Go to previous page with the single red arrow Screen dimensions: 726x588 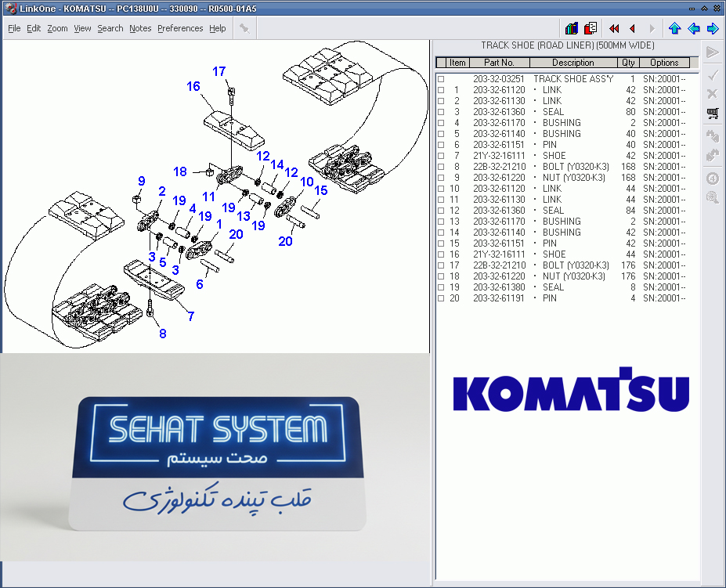(633, 29)
